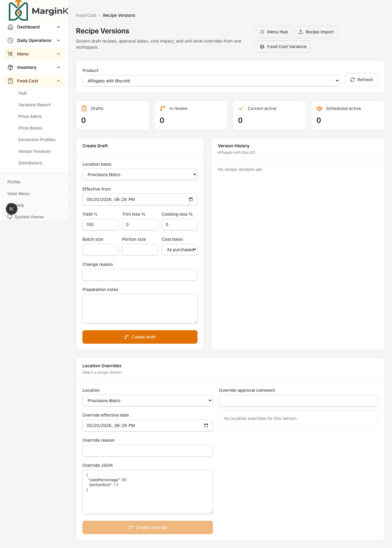Open calendar picker in Effective from field

tap(191, 199)
